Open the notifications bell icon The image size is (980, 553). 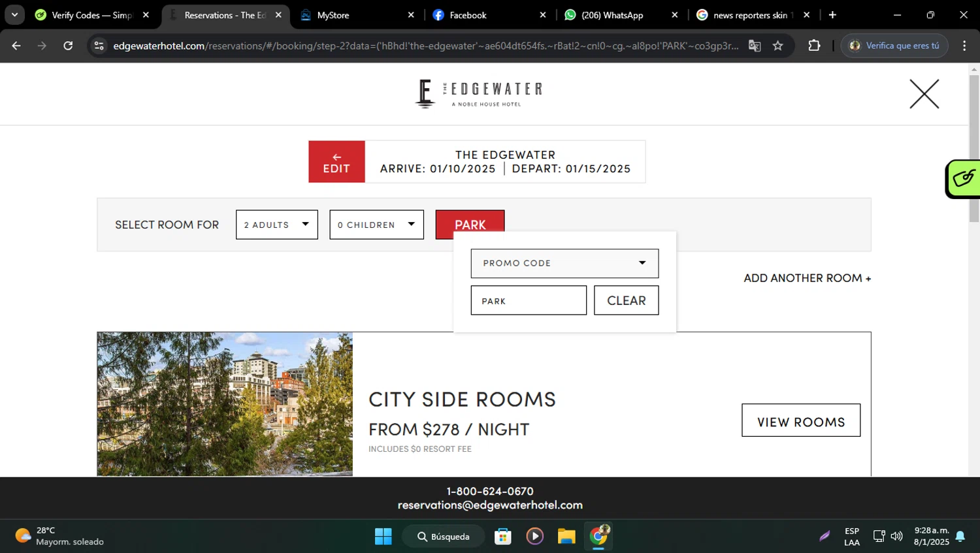pyautogui.click(x=960, y=536)
